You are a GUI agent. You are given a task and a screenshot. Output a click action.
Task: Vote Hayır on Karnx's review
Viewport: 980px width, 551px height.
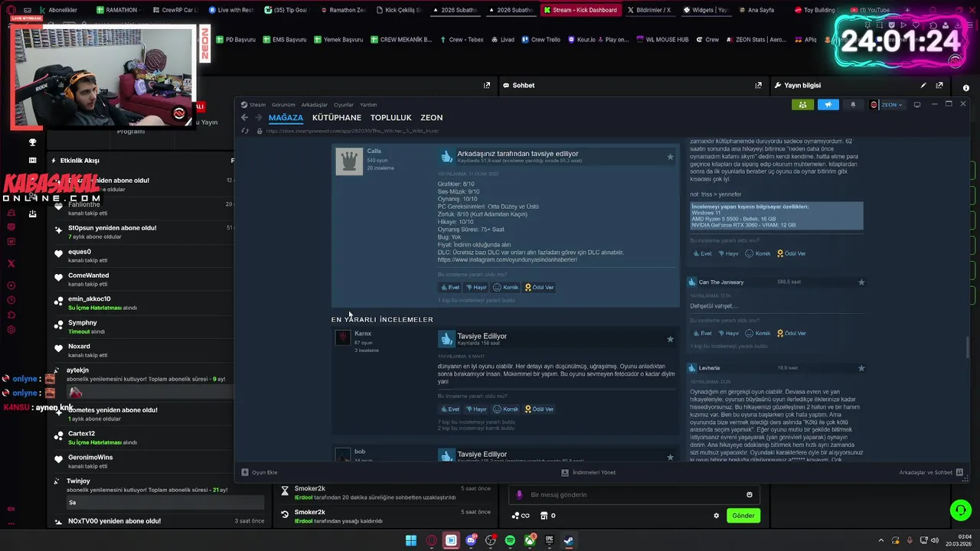tap(475, 409)
